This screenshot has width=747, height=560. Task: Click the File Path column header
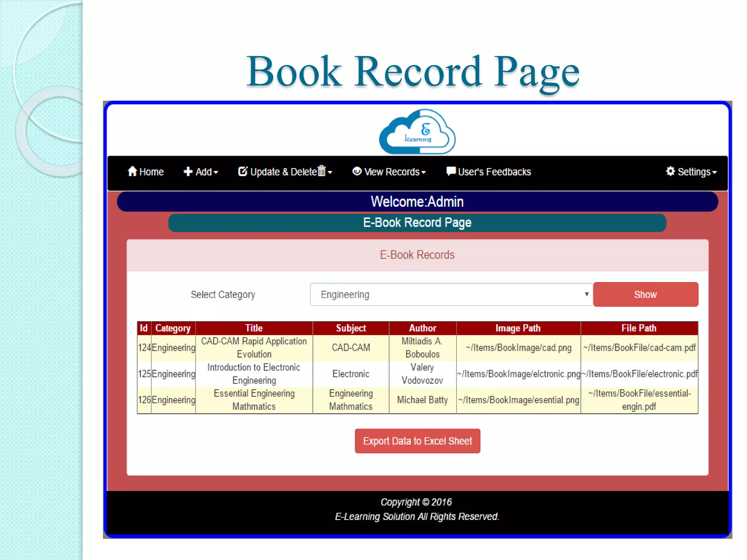pyautogui.click(x=639, y=328)
